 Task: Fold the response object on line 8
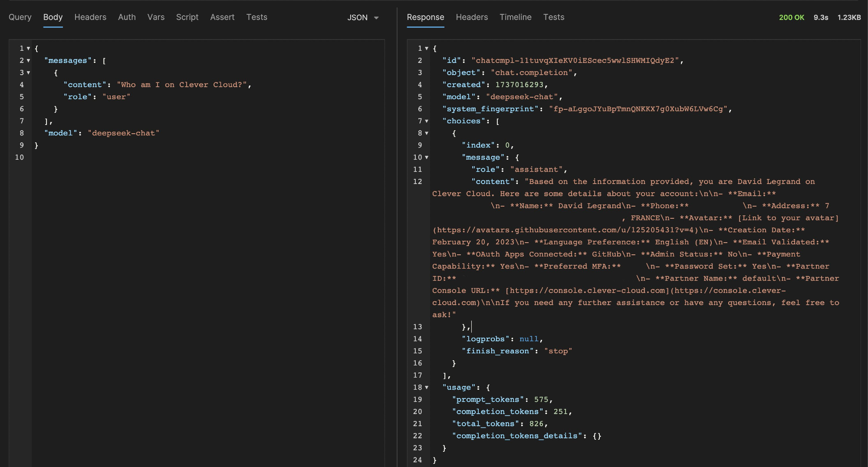427,133
